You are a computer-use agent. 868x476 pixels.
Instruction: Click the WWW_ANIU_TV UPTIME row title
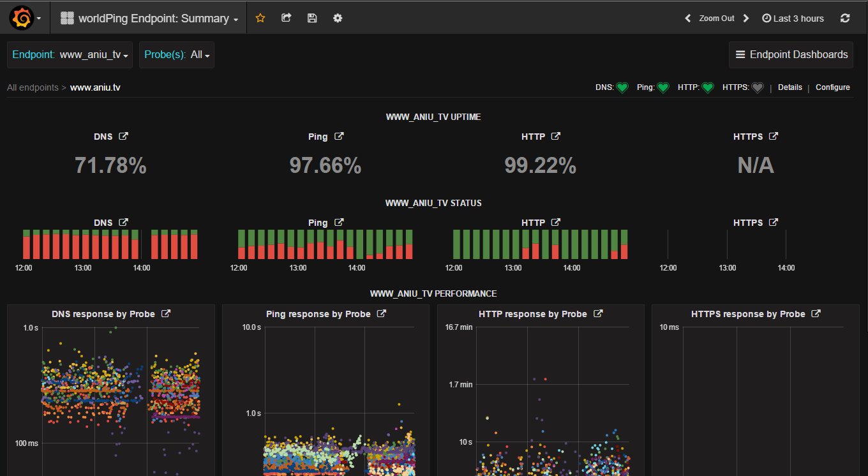(433, 117)
